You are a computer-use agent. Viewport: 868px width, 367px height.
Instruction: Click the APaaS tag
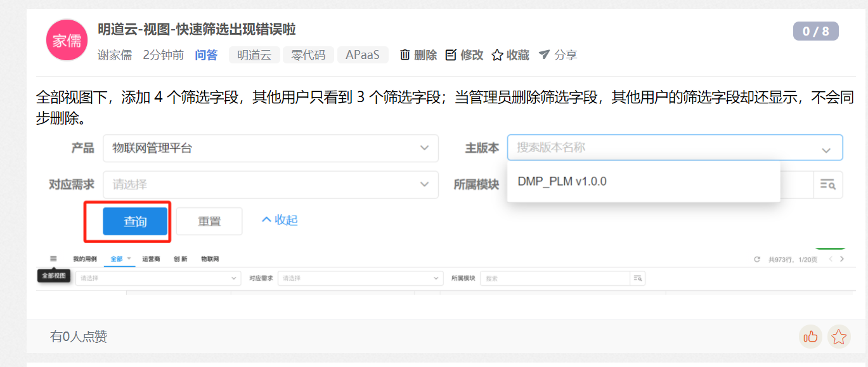[363, 55]
